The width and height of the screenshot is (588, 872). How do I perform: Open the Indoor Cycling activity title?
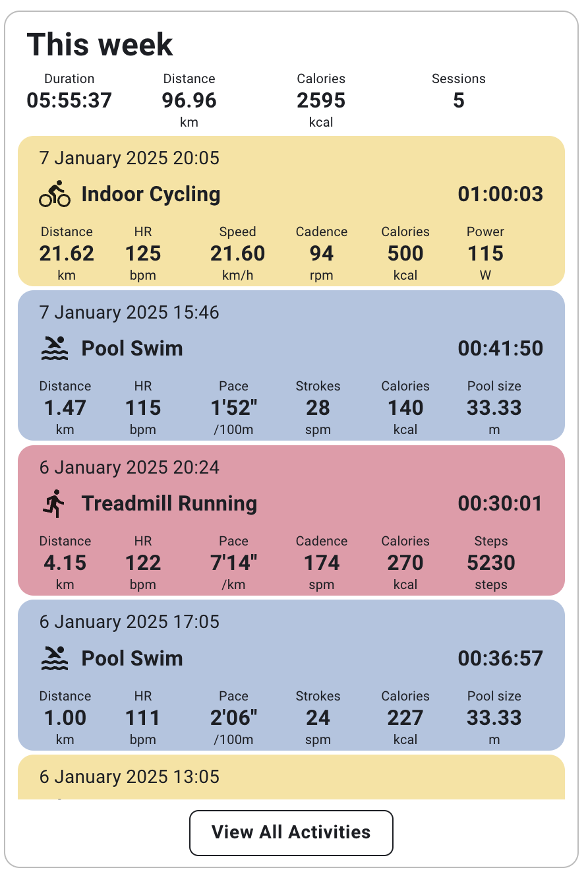pos(151,194)
